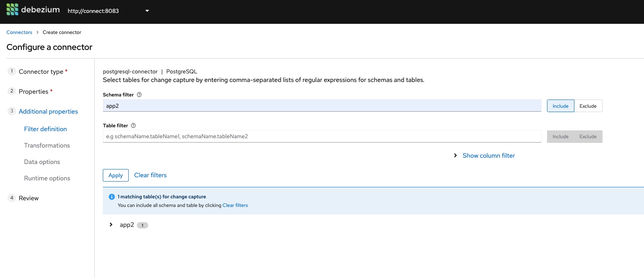This screenshot has height=278, width=644.
Task: Click the 1 matching table(s) alert title
Action: pyautogui.click(x=162, y=197)
